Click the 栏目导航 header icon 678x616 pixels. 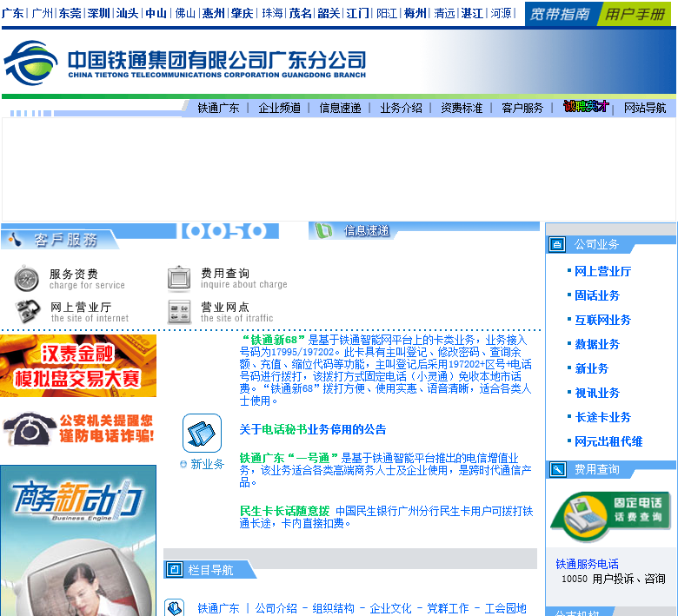point(174,569)
